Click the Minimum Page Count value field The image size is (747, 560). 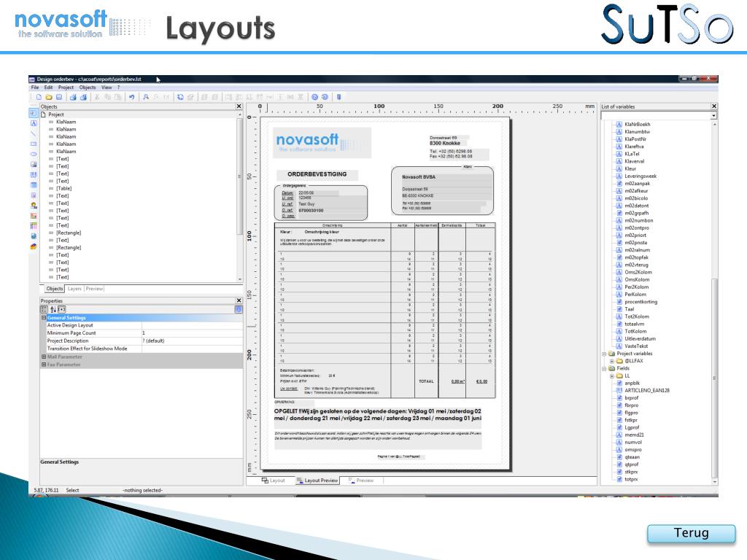pos(192,333)
